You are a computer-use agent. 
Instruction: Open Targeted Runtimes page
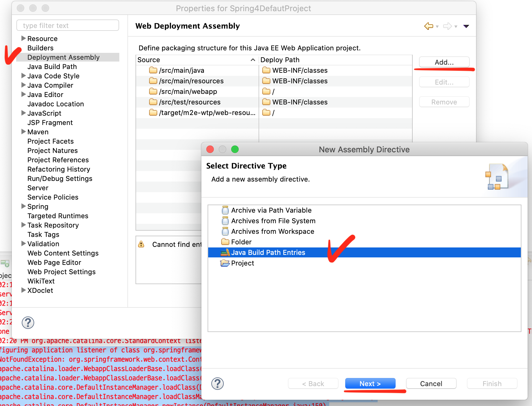[x=58, y=216]
